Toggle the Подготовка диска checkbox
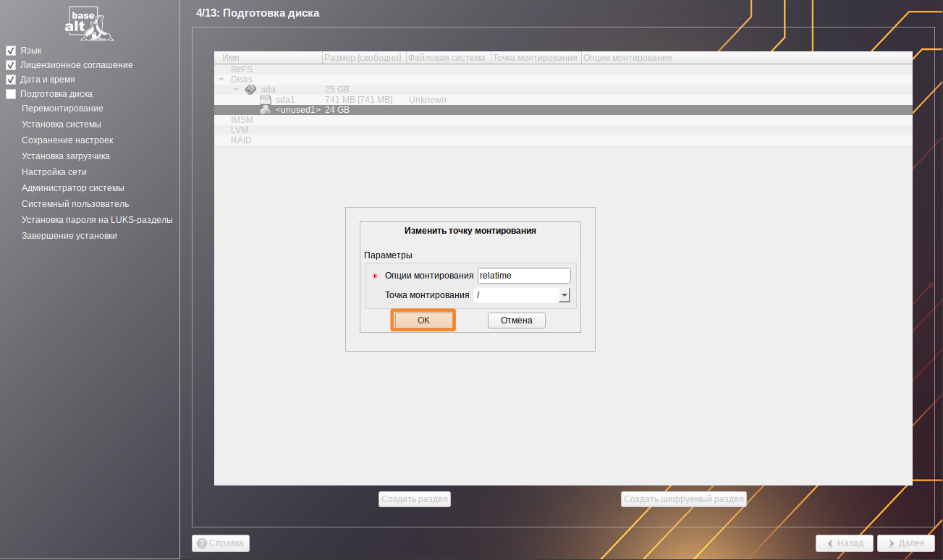 click(11, 94)
